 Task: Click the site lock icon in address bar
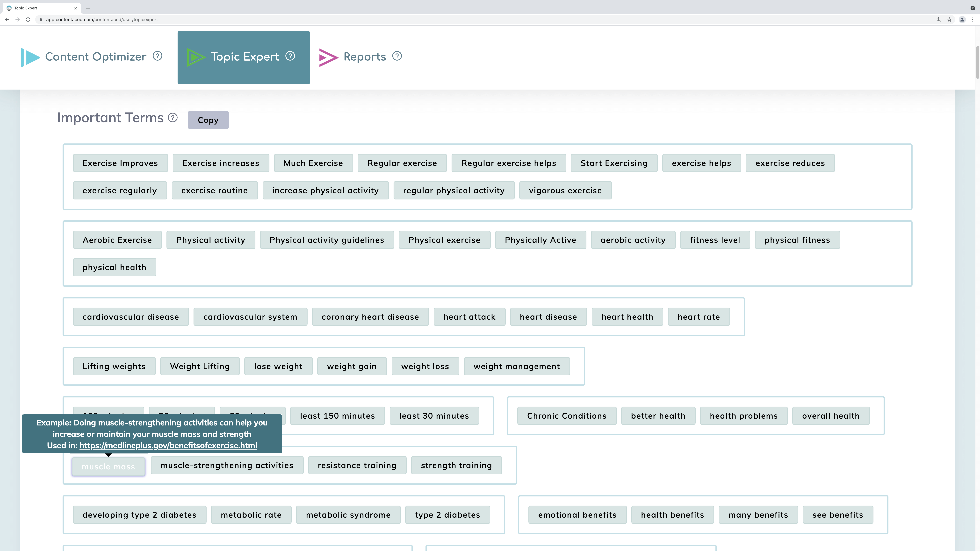41,19
